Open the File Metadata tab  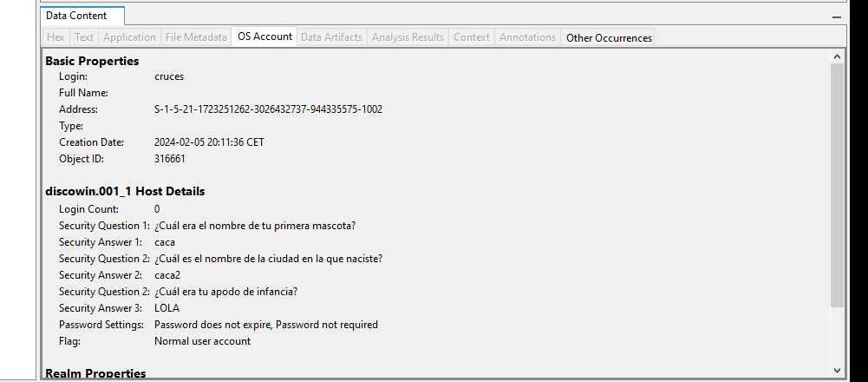pos(196,37)
